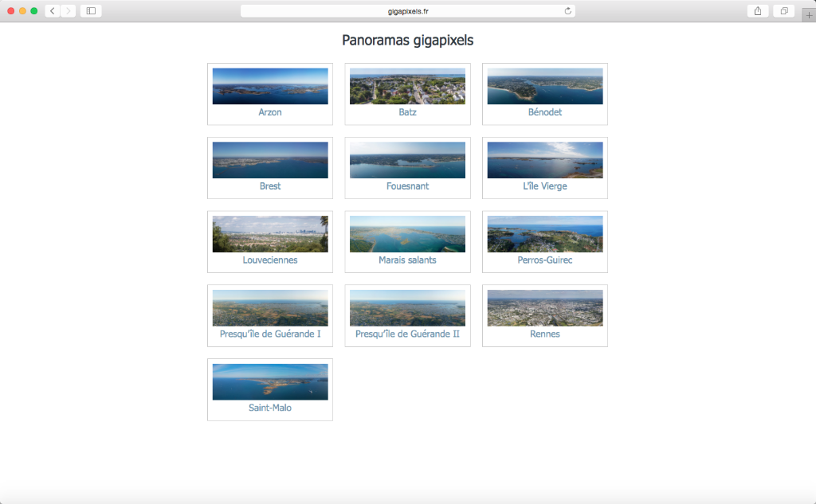Image resolution: width=816 pixels, height=504 pixels.
Task: Click the Bénodet text link
Action: click(545, 112)
